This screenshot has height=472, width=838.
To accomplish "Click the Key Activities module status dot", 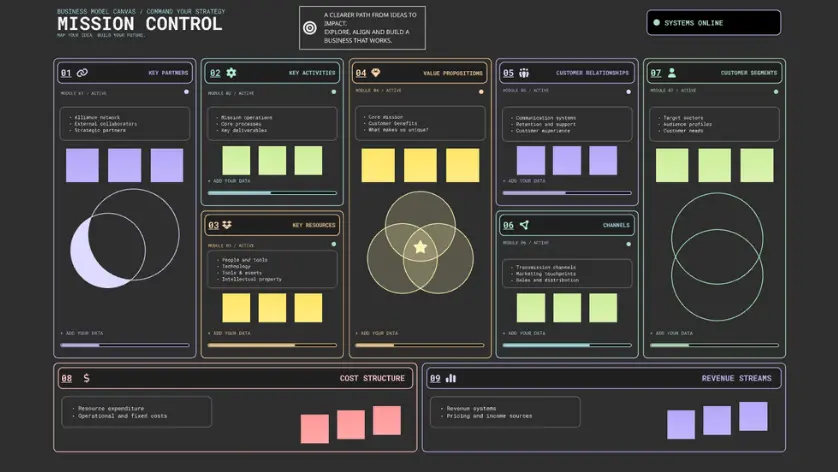I will [x=333, y=92].
